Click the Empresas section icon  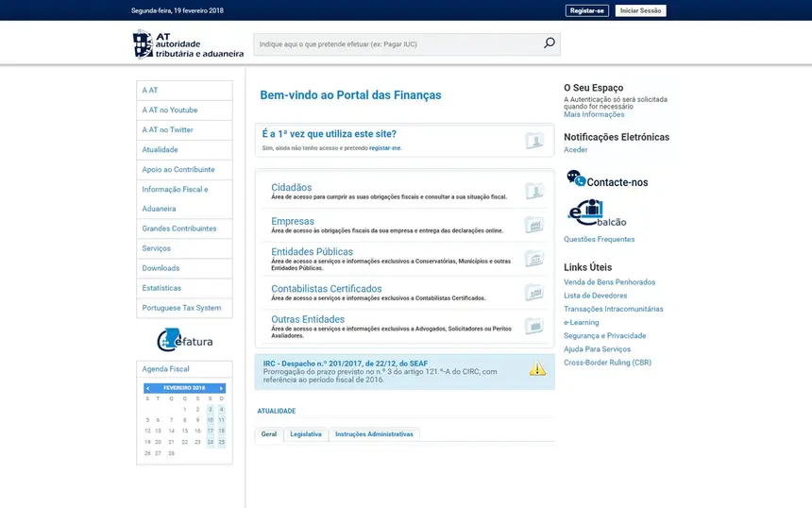point(534,226)
